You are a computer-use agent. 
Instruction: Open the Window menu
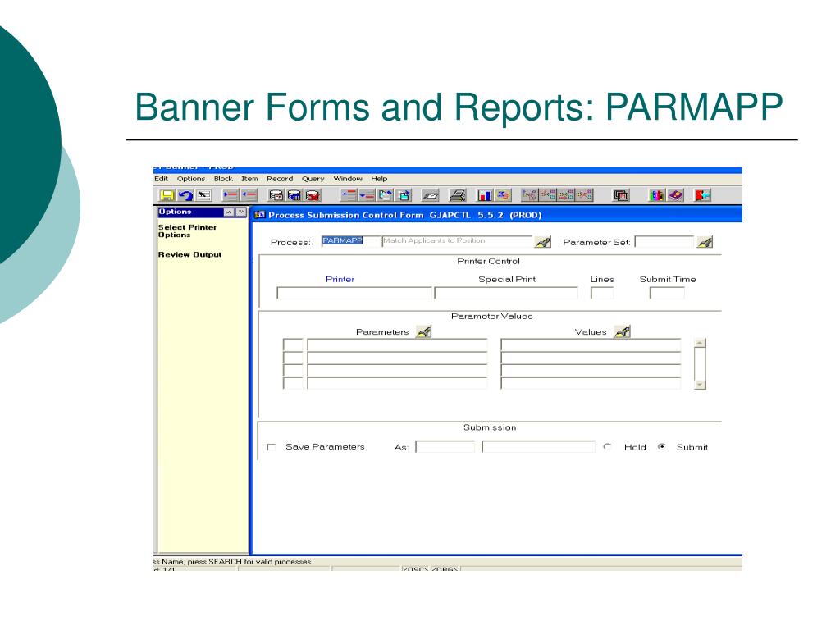click(x=348, y=179)
